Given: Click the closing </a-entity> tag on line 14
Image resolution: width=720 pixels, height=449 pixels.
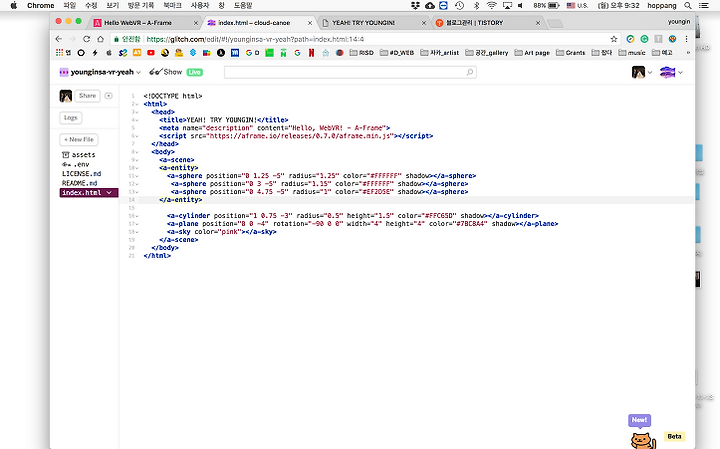Looking at the screenshot, I should point(180,200).
